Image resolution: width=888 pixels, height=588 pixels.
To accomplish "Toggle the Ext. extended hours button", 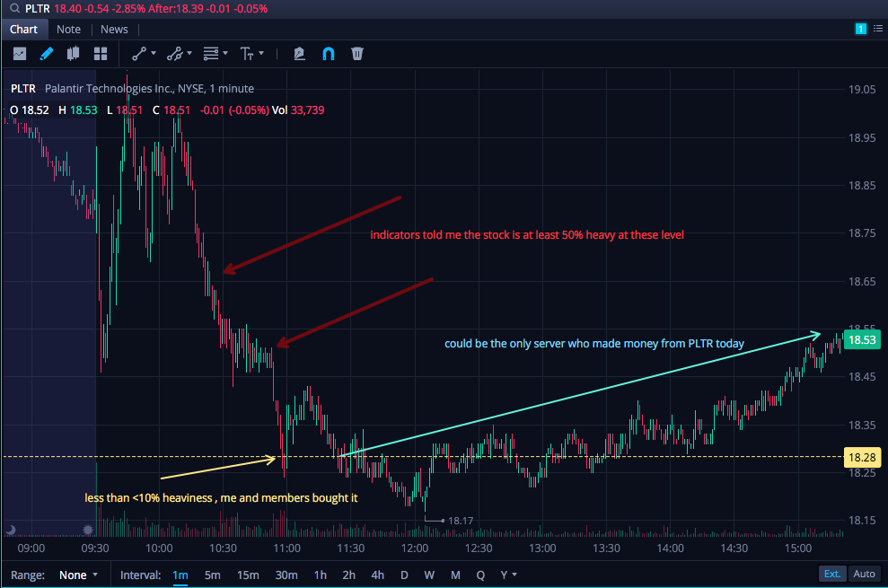I will pyautogui.click(x=832, y=574).
